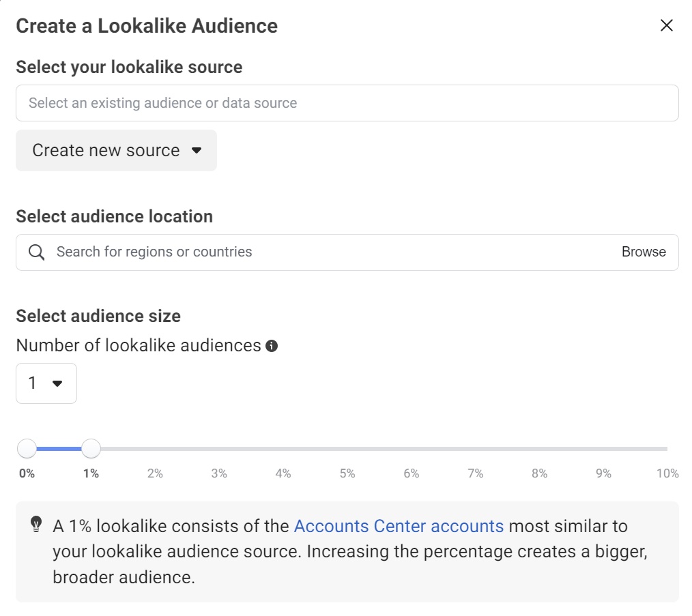The image size is (692, 616).
Task: Click the lightbulb tip icon
Action: [36, 525]
